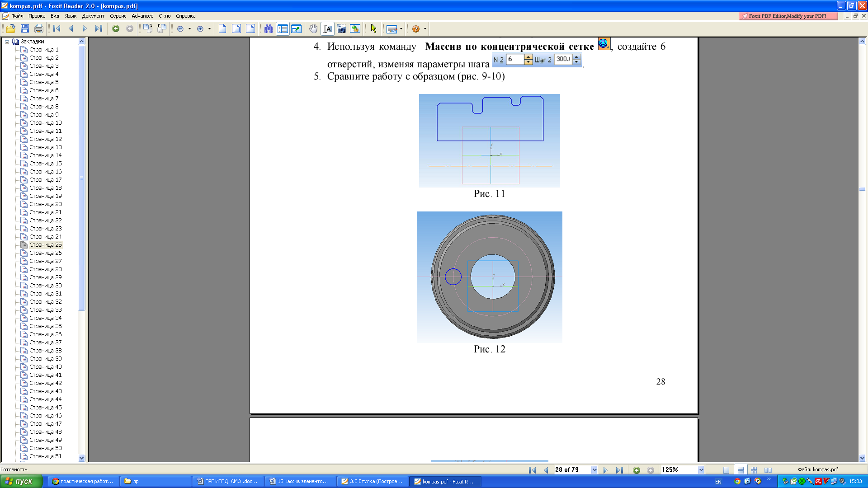Select the Hand tool
This screenshot has height=488, width=868.
(313, 29)
